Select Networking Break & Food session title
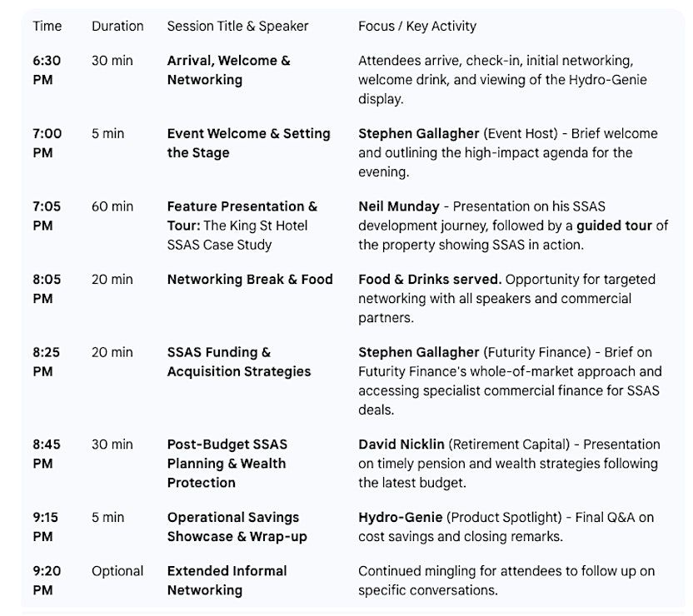The width and height of the screenshot is (693, 616). [x=249, y=280]
